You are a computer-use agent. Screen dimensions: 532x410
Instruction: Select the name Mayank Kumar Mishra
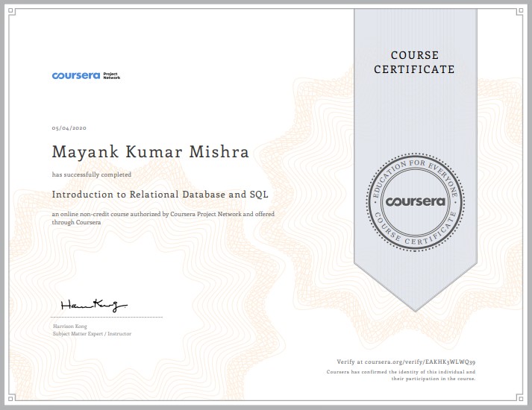coord(151,152)
